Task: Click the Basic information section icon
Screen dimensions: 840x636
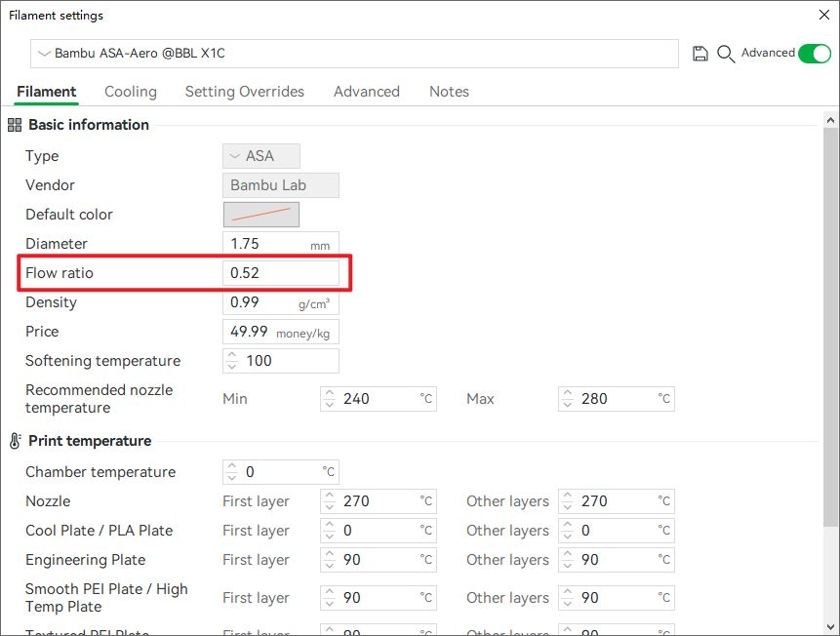Action: point(15,125)
